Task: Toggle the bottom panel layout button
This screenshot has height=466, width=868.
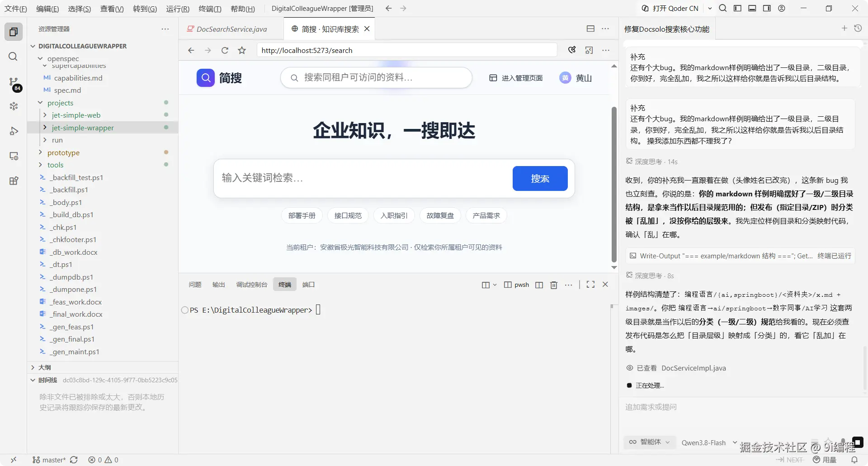Action: click(752, 8)
